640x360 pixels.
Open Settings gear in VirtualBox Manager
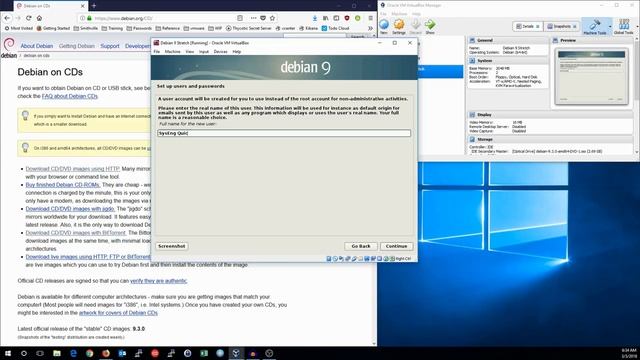click(399, 27)
